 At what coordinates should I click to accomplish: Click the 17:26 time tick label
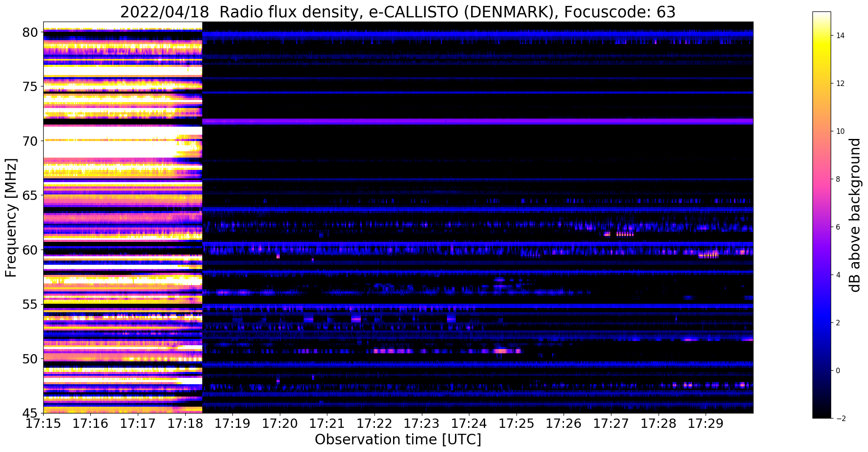(564, 424)
